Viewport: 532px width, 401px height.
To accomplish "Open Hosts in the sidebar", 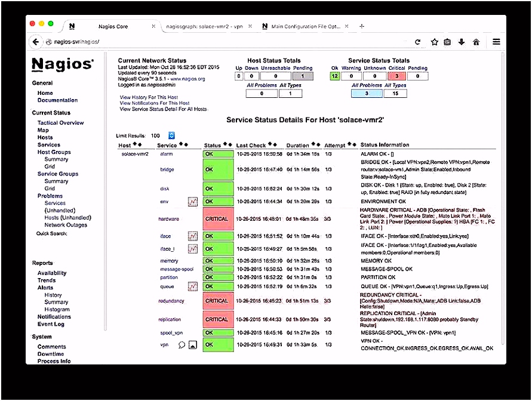I will [x=45, y=137].
